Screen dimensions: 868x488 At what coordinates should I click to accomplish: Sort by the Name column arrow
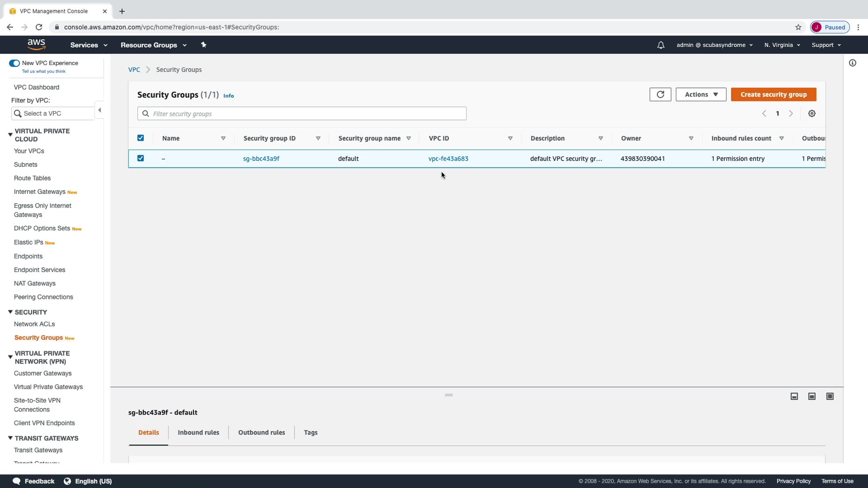[223, 138]
